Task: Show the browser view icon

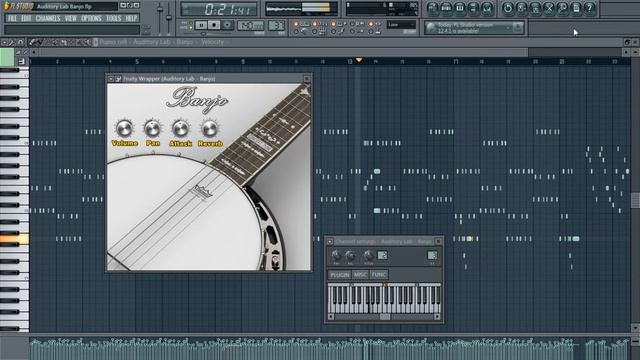Action: coord(473,8)
